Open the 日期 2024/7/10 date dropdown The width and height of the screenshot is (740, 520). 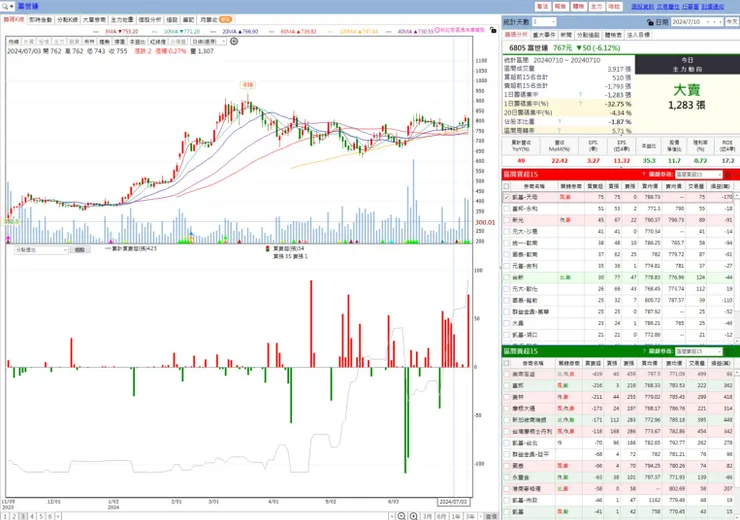[697, 22]
